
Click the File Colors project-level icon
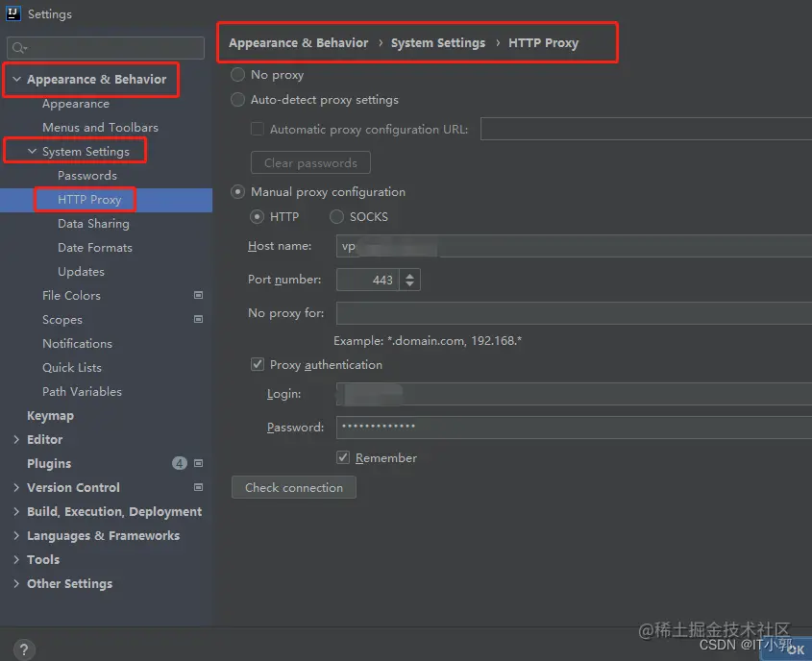click(198, 295)
